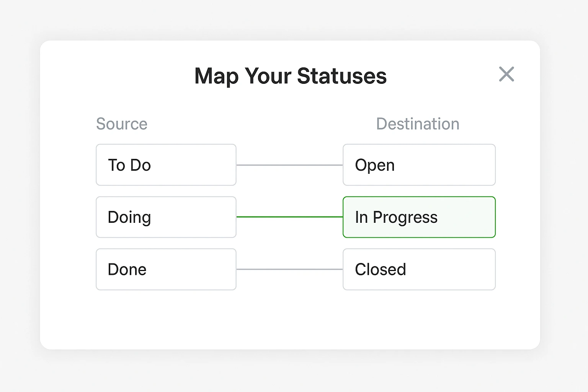Activate the To Do mapping connection
Screen dimensions: 588x392
[x=166, y=165]
